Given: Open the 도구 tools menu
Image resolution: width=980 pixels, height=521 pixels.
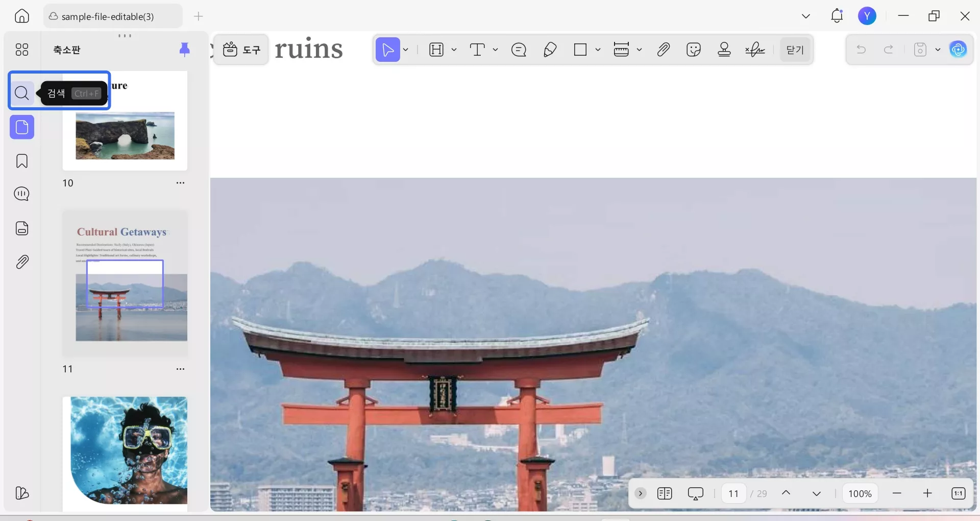Looking at the screenshot, I should click(241, 50).
